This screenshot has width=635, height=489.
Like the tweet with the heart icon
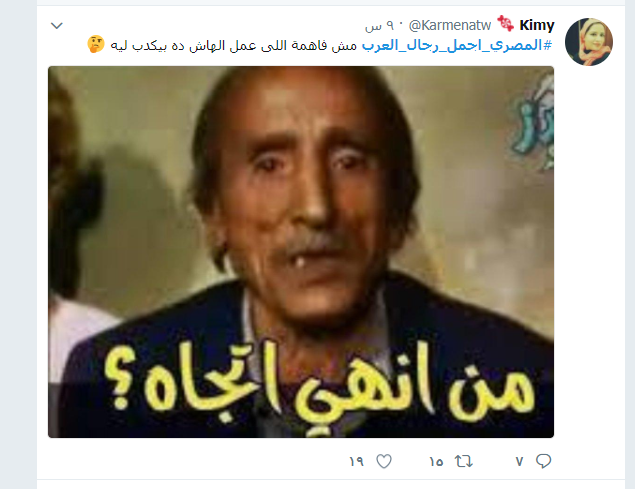(384, 461)
